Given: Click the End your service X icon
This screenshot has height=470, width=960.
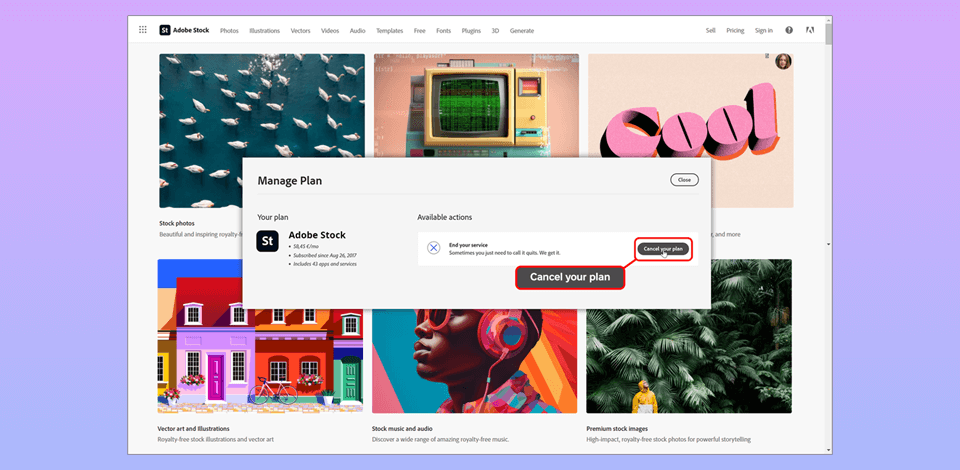Looking at the screenshot, I should coord(433,248).
